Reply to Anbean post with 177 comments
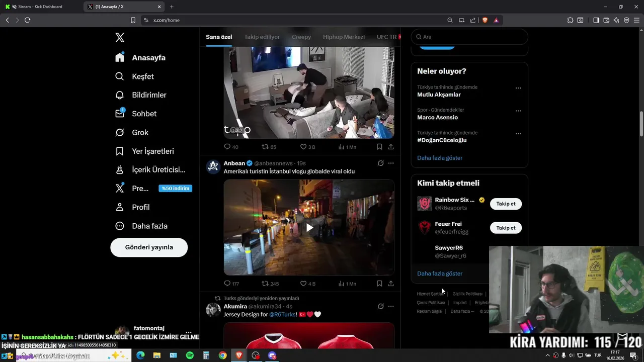This screenshot has width=644, height=362. [x=231, y=284]
